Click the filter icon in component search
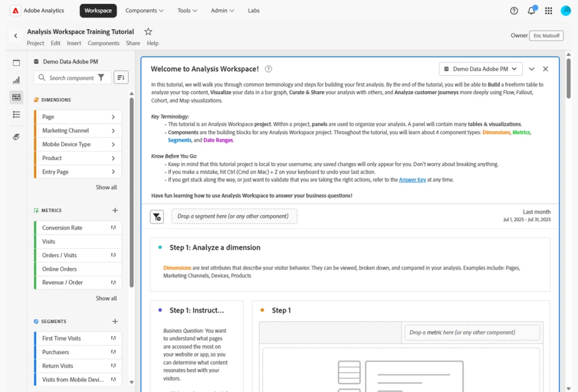This screenshot has width=578, height=392. pyautogui.click(x=101, y=78)
